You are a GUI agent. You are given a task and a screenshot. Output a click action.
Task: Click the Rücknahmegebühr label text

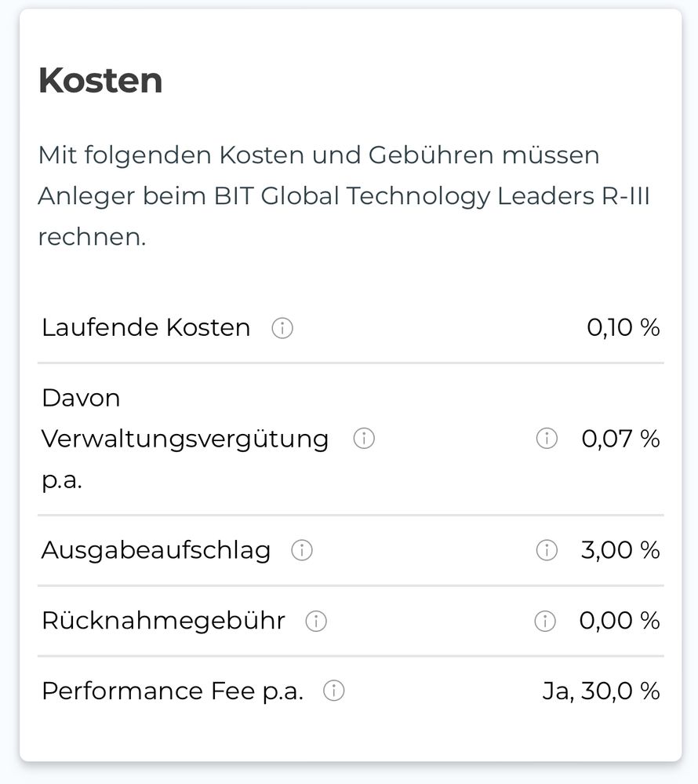point(163,622)
